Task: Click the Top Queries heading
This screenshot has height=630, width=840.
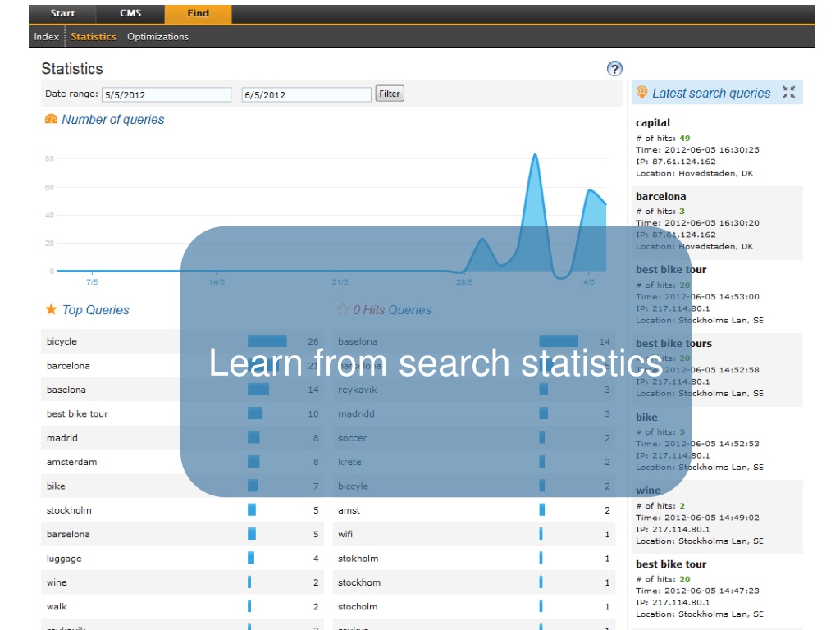Action: 95,309
